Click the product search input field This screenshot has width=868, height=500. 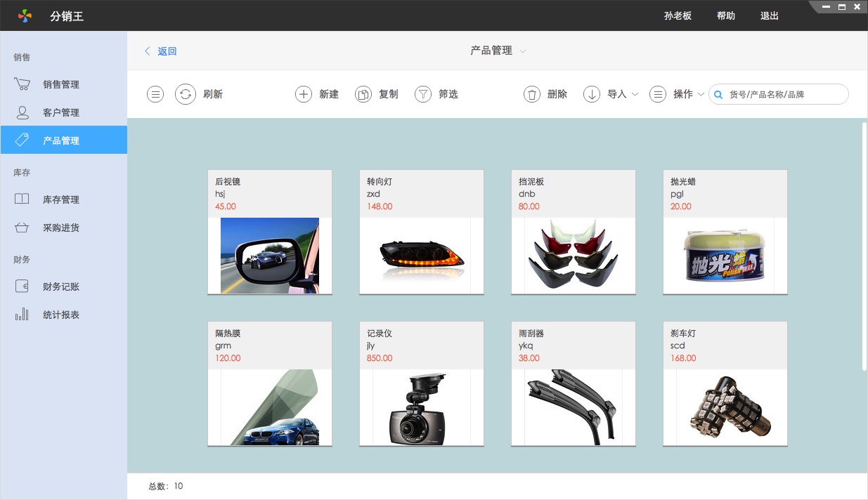tap(784, 94)
